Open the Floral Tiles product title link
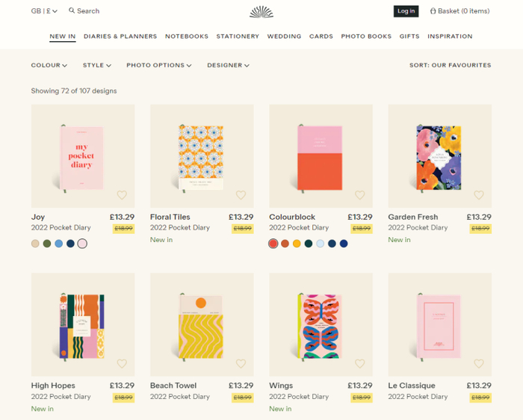 (x=170, y=217)
